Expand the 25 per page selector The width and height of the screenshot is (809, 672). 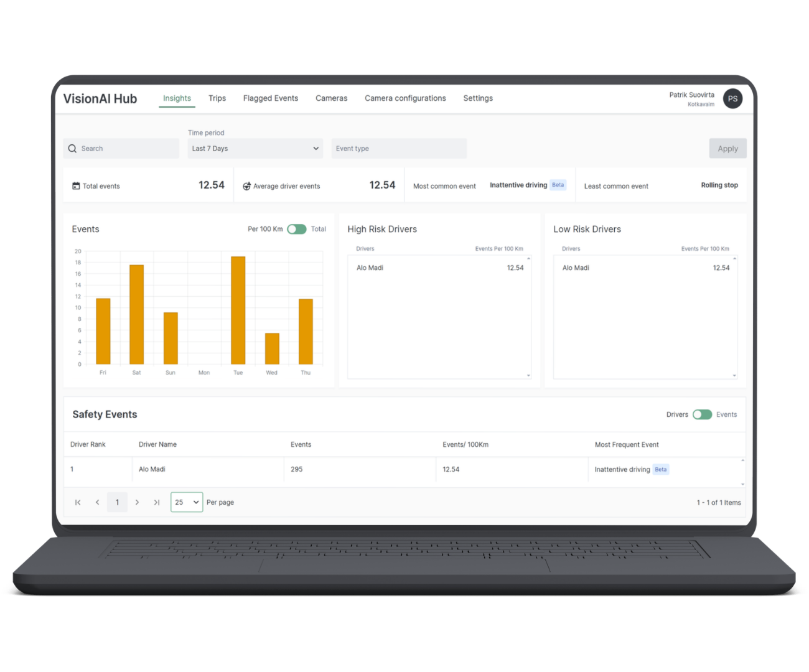tap(187, 503)
